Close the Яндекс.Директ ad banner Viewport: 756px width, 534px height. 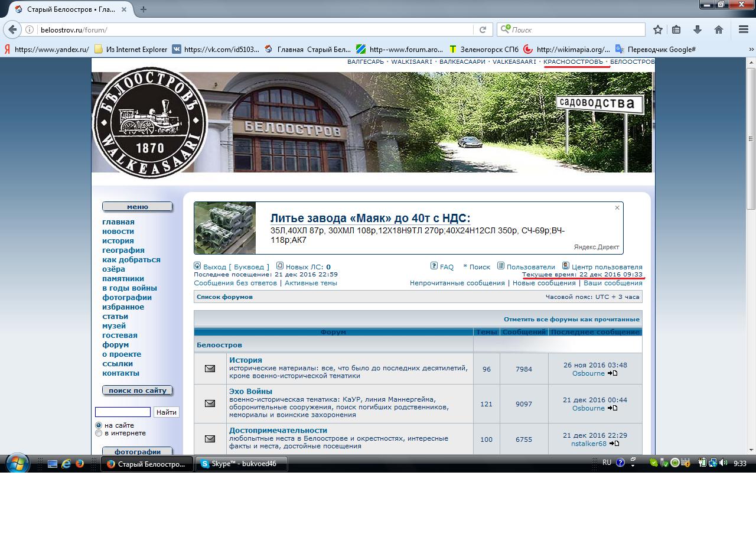point(617,207)
